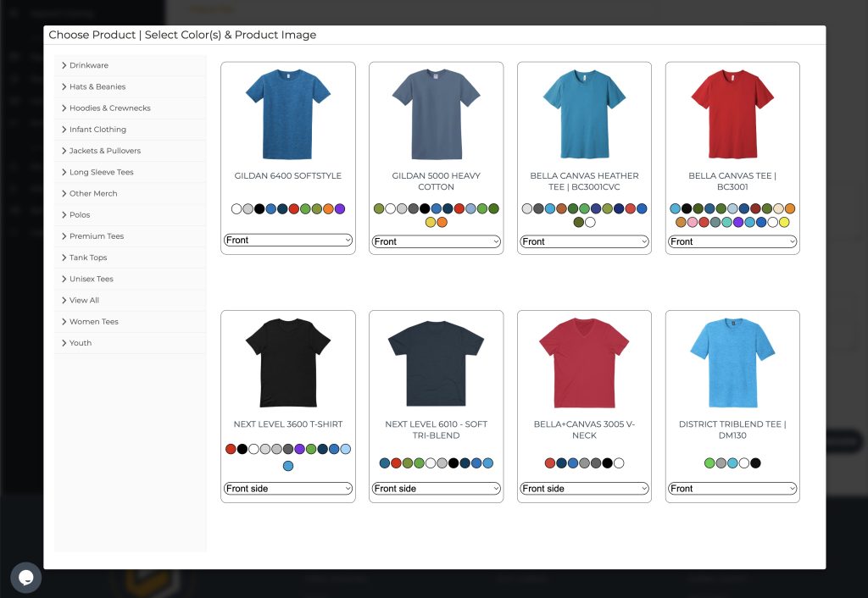868x598 pixels.
Task: Pick the purple swatch for Next Level 3600
Action: 299,449
